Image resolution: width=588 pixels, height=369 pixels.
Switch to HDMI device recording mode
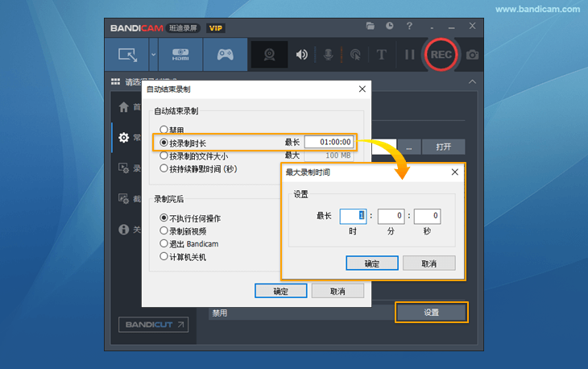(x=180, y=55)
